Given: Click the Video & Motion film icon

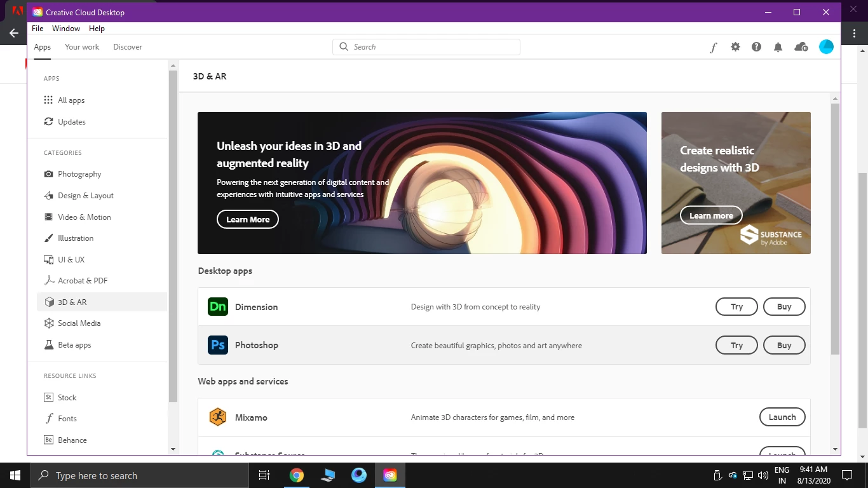Looking at the screenshot, I should click(48, 217).
